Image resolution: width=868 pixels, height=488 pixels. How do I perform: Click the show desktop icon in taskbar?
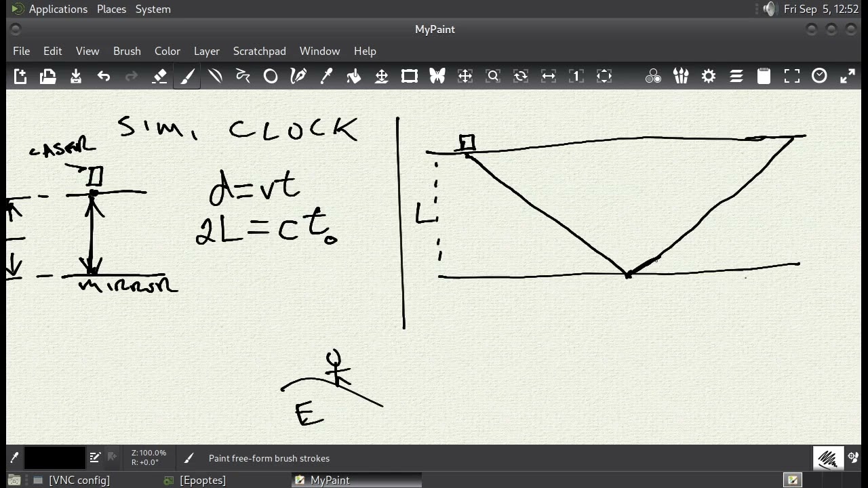pyautogui.click(x=14, y=480)
